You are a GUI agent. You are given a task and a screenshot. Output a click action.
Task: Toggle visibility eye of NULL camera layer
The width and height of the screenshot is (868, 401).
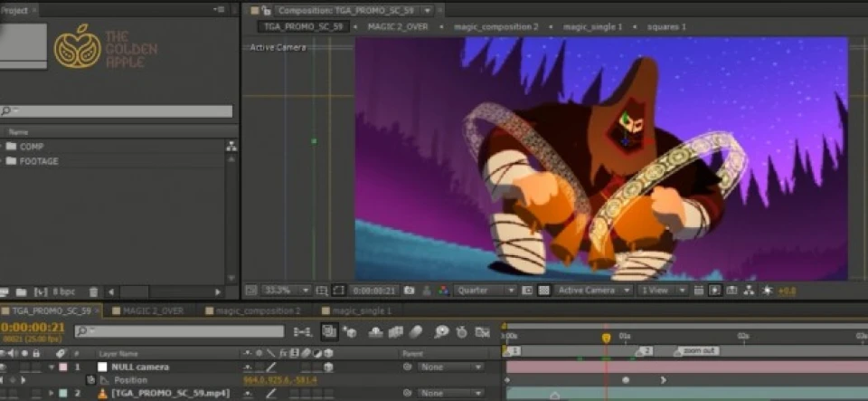pyautogui.click(x=3, y=367)
